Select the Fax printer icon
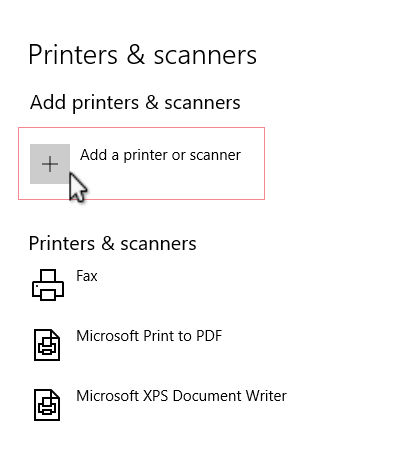 click(48, 285)
